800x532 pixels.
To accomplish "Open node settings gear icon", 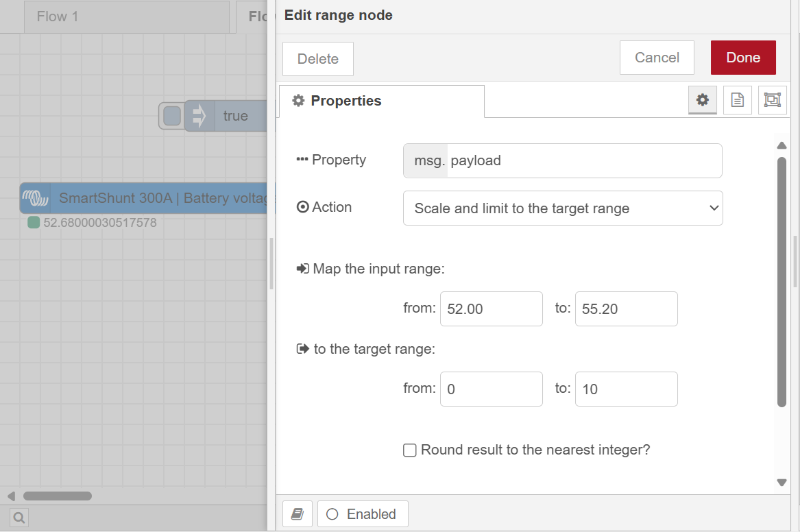I will tap(702, 100).
